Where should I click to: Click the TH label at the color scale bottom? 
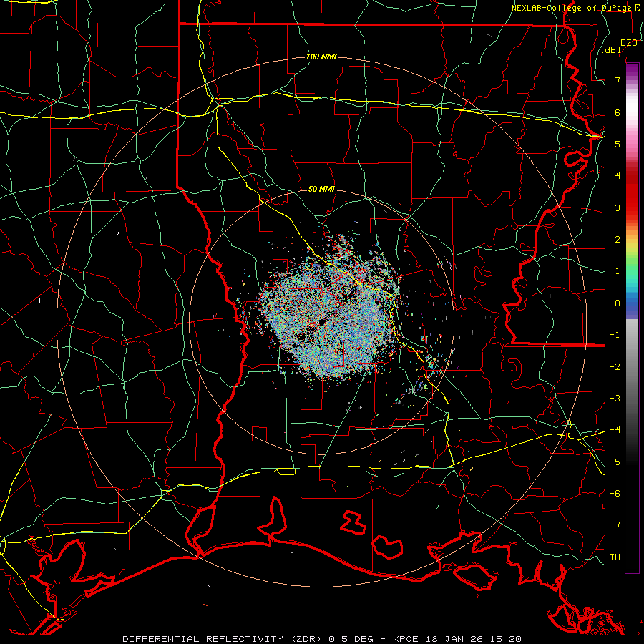click(x=615, y=557)
